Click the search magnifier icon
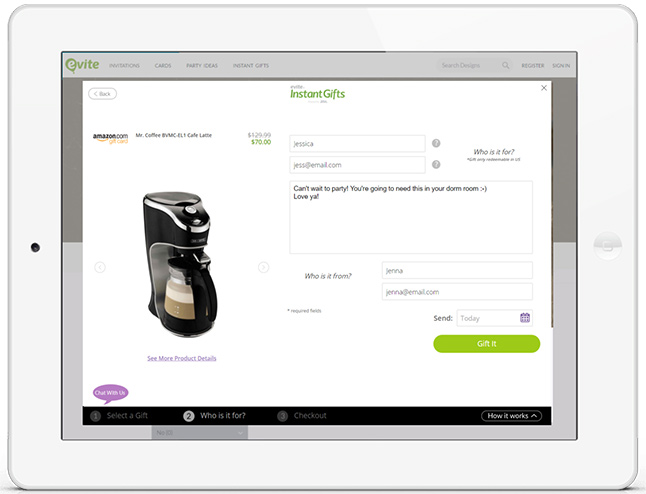 tap(506, 66)
